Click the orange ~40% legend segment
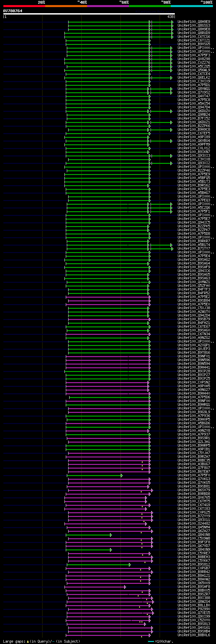The image size is (216, 644). pyautogui.click(x=66, y=6)
